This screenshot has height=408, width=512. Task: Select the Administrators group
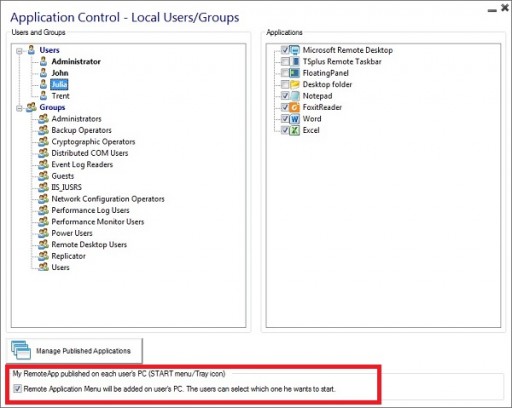pos(76,119)
